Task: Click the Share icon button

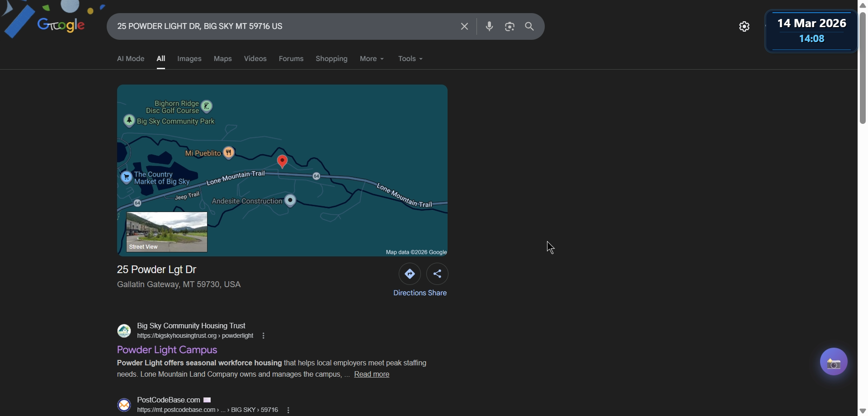Action: (x=437, y=274)
